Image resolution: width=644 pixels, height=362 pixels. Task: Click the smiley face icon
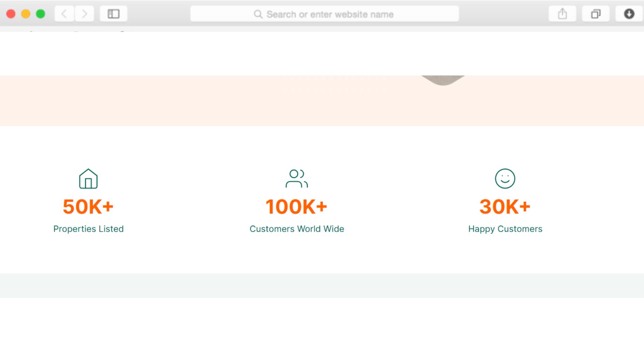click(505, 179)
